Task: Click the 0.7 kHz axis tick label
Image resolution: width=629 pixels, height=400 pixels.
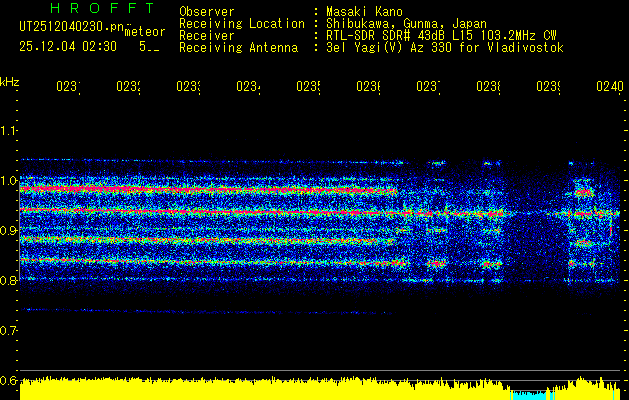Action: [x=8, y=330]
